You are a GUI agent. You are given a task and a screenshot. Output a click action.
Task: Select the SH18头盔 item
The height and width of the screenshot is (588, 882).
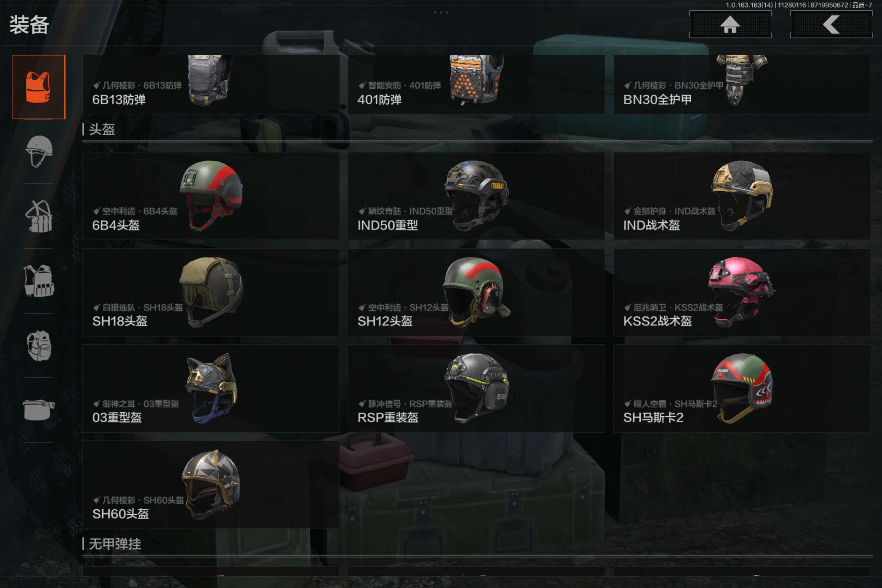tap(211, 292)
